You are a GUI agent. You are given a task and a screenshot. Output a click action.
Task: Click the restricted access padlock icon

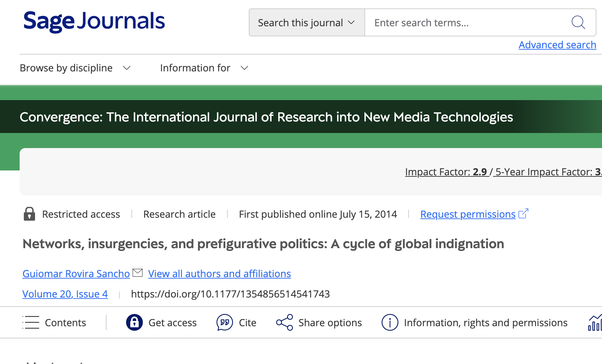pyautogui.click(x=30, y=214)
